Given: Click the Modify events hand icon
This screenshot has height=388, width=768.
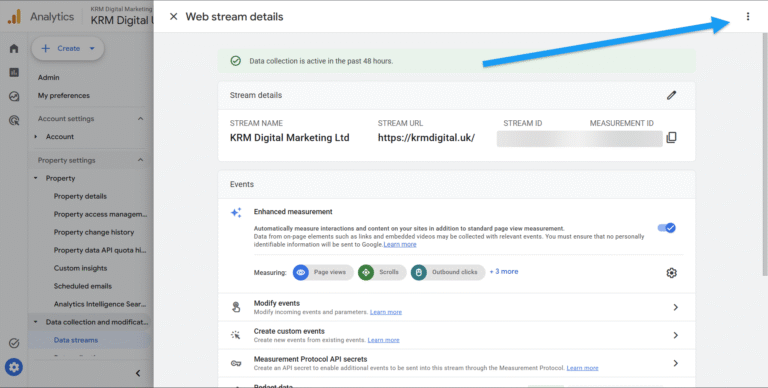Looking at the screenshot, I should 236,307.
